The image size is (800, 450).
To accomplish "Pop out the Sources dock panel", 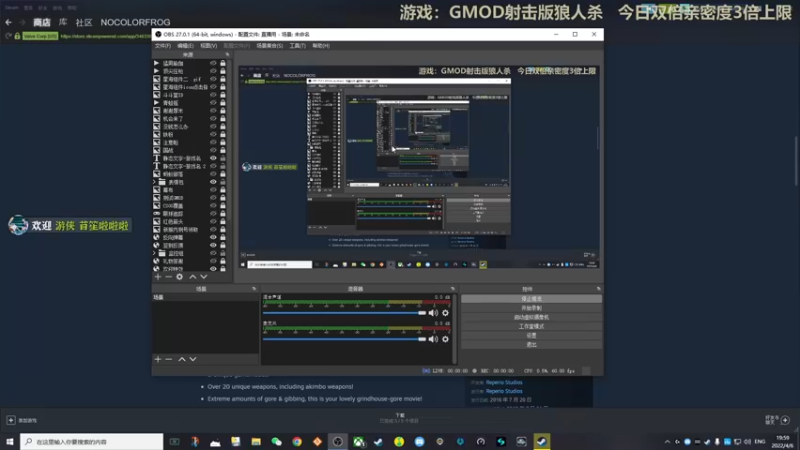I will (x=228, y=55).
